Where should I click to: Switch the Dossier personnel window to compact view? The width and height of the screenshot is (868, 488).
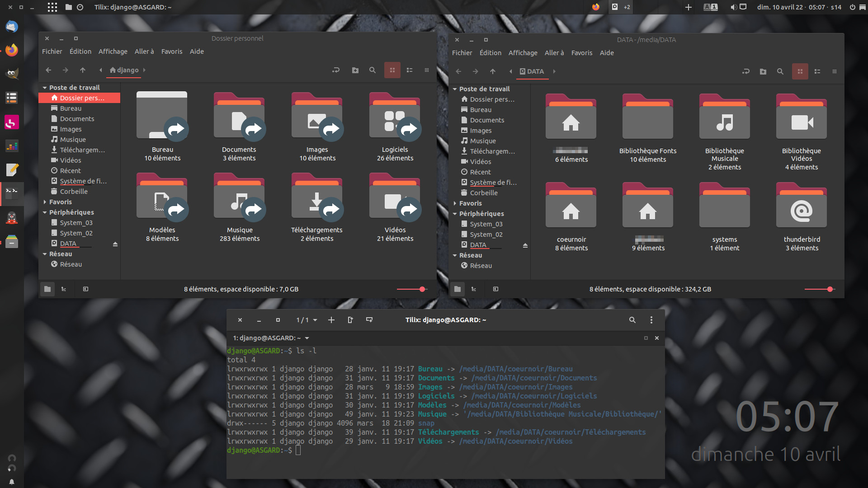click(426, 70)
